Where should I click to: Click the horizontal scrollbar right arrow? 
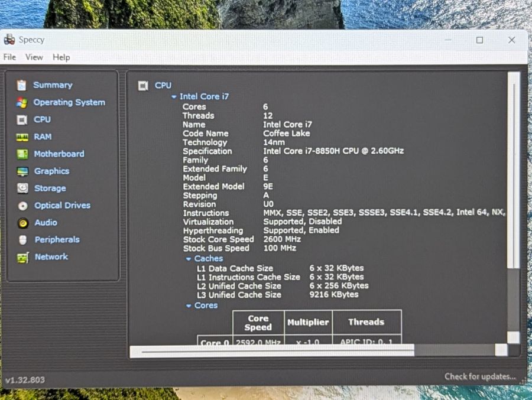tap(501, 350)
